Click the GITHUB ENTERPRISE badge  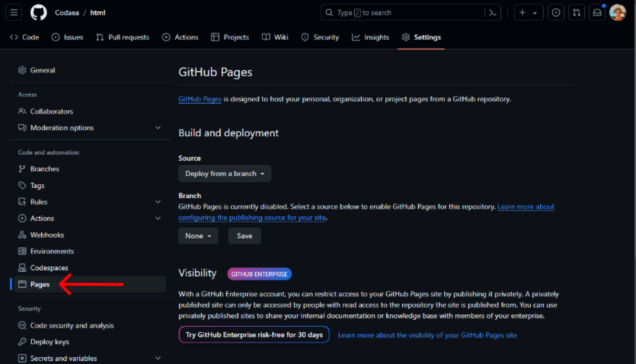click(259, 274)
